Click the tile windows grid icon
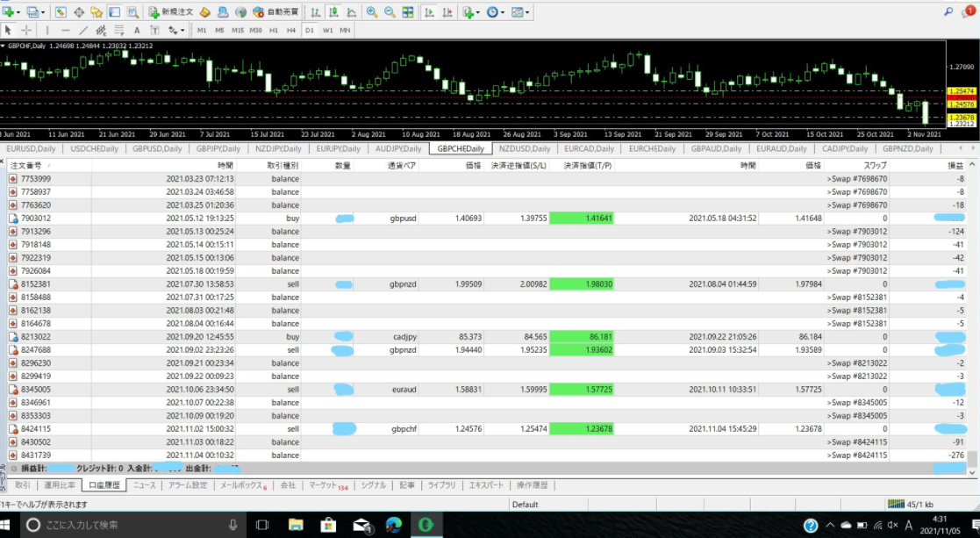Screen dimensions: 980x538 (406, 12)
